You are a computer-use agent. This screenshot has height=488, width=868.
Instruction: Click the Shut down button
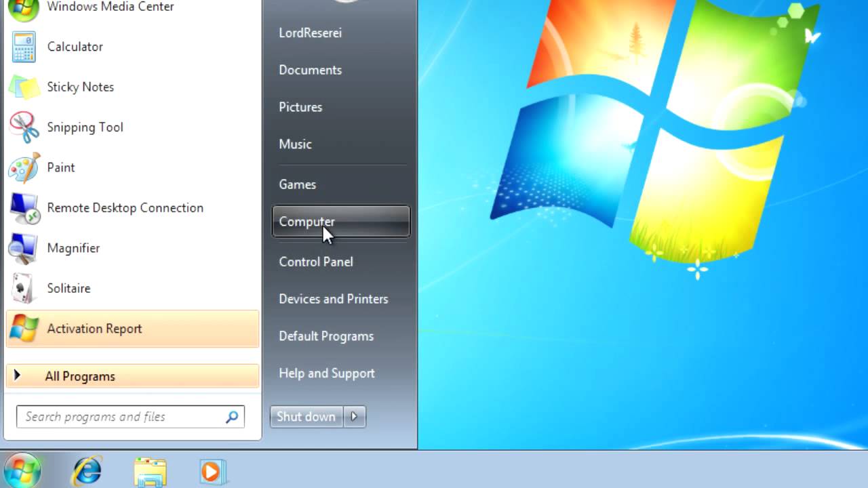tap(307, 417)
